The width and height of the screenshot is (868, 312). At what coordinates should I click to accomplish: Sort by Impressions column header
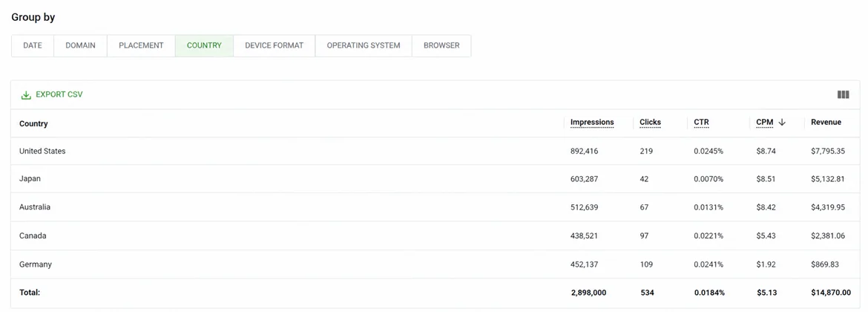point(592,123)
